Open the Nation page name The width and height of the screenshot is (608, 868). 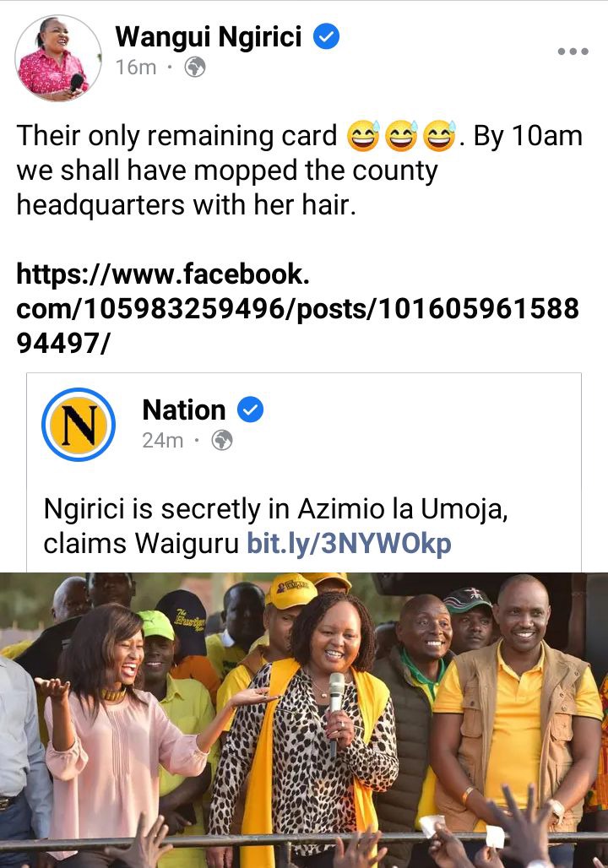tap(184, 410)
